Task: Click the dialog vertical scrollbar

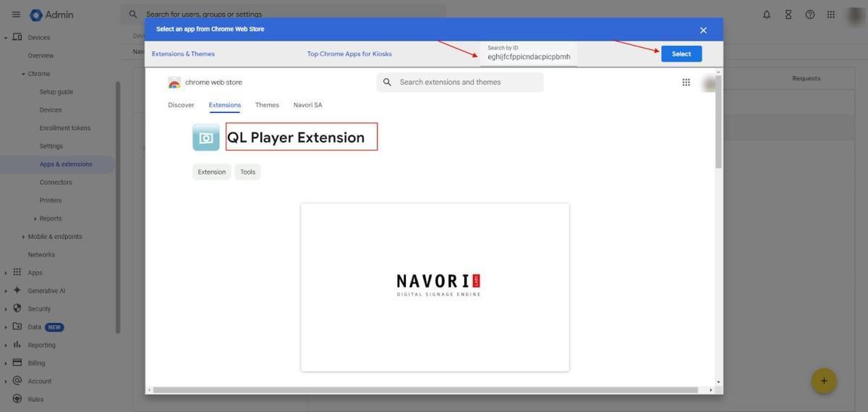Action: click(718, 122)
